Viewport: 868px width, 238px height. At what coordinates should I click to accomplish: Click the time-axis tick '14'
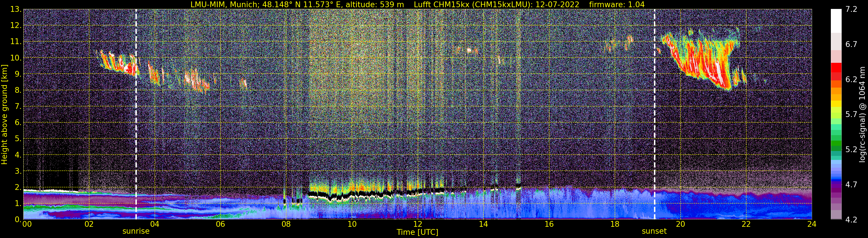483,224
